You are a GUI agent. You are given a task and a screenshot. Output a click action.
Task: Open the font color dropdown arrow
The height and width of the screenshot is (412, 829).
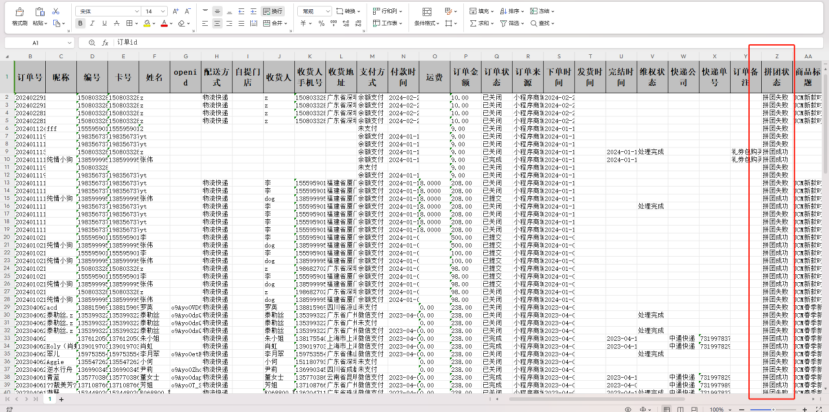coord(171,24)
